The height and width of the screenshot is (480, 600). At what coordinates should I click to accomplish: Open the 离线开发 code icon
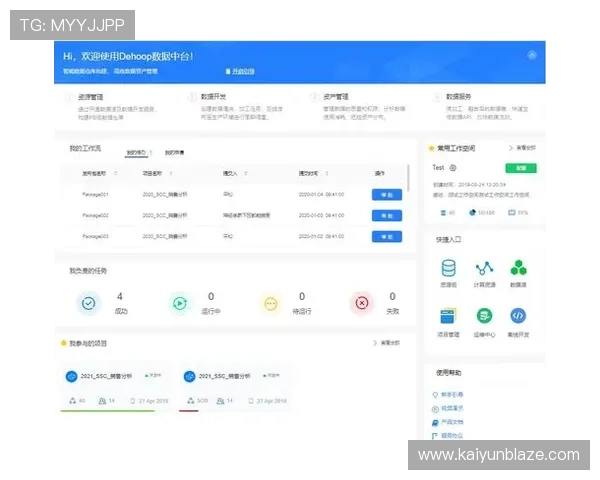pyautogui.click(x=518, y=316)
